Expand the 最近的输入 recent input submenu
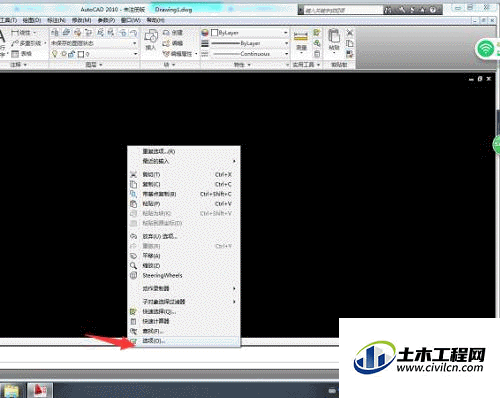The image size is (500, 398). click(x=184, y=161)
